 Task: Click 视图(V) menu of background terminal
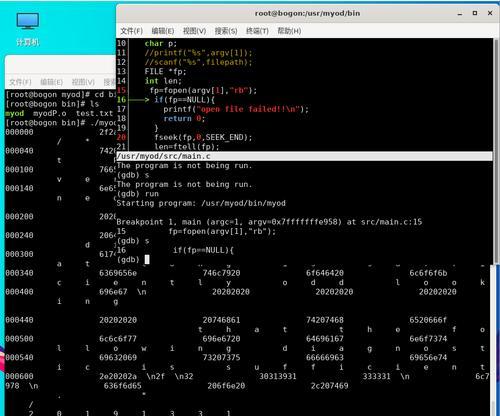pos(83,82)
